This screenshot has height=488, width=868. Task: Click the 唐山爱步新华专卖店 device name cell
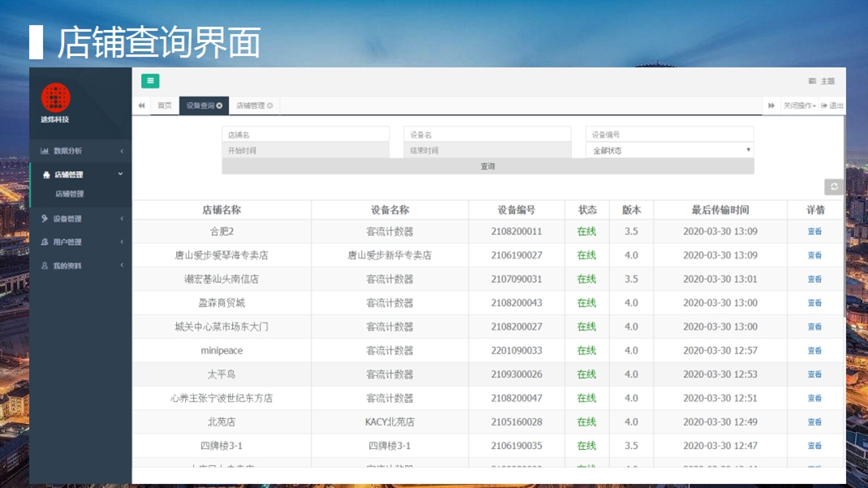point(389,255)
